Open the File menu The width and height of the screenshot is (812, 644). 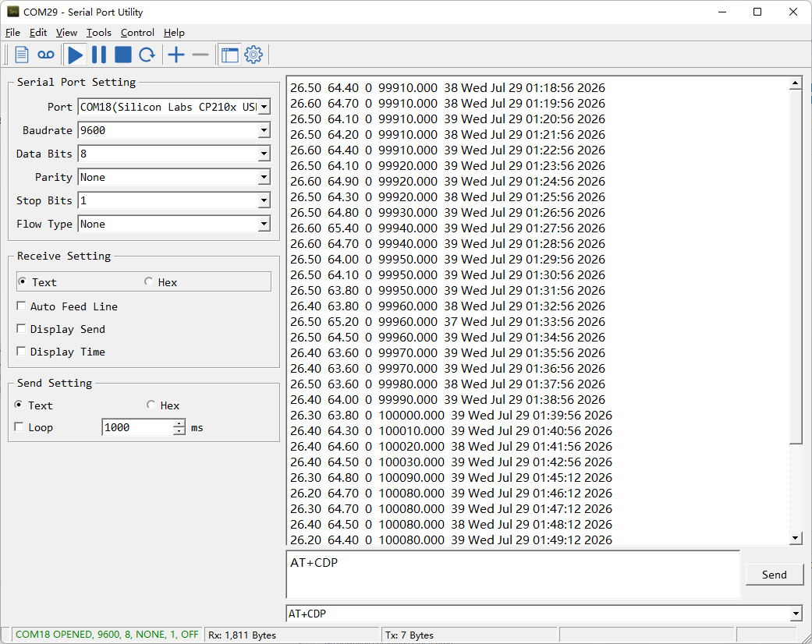click(12, 33)
